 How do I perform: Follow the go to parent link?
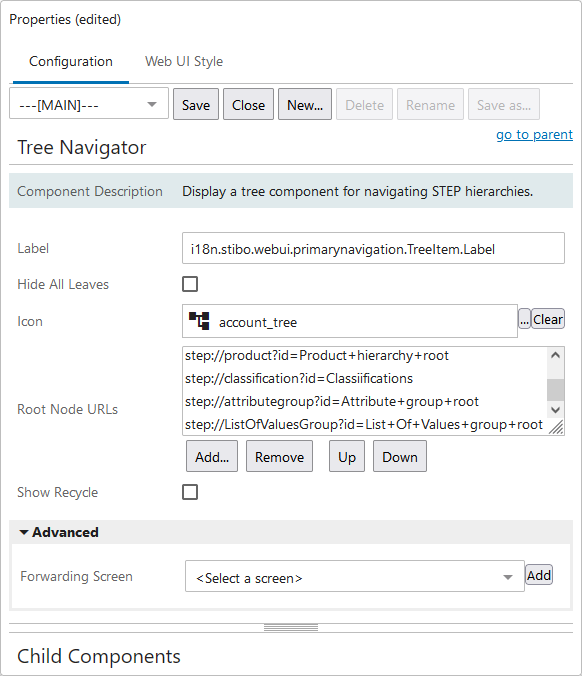click(x=534, y=135)
